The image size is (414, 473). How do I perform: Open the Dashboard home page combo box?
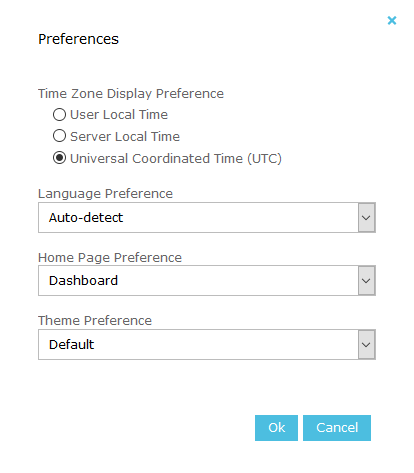coord(207,281)
